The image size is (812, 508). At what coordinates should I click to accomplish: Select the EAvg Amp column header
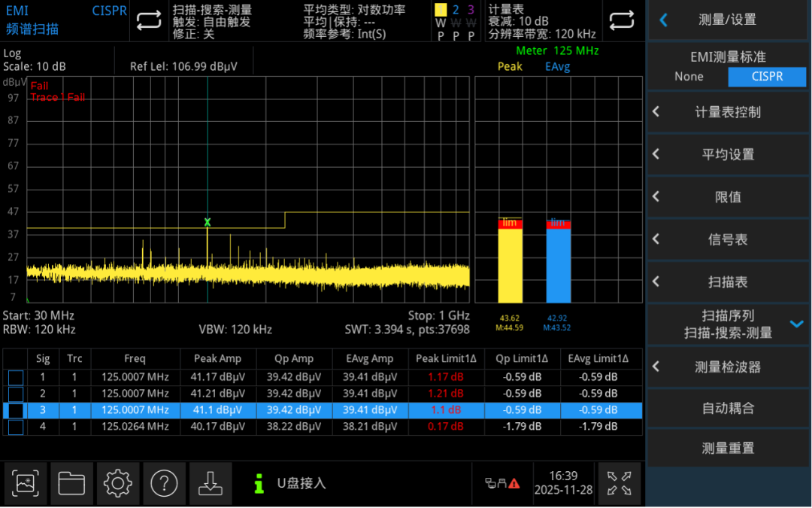370,359
